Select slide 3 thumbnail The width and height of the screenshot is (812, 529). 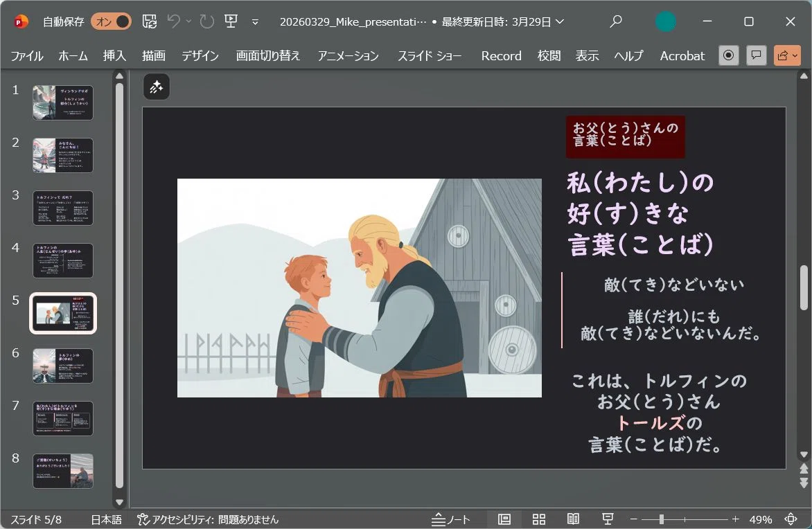pos(62,208)
